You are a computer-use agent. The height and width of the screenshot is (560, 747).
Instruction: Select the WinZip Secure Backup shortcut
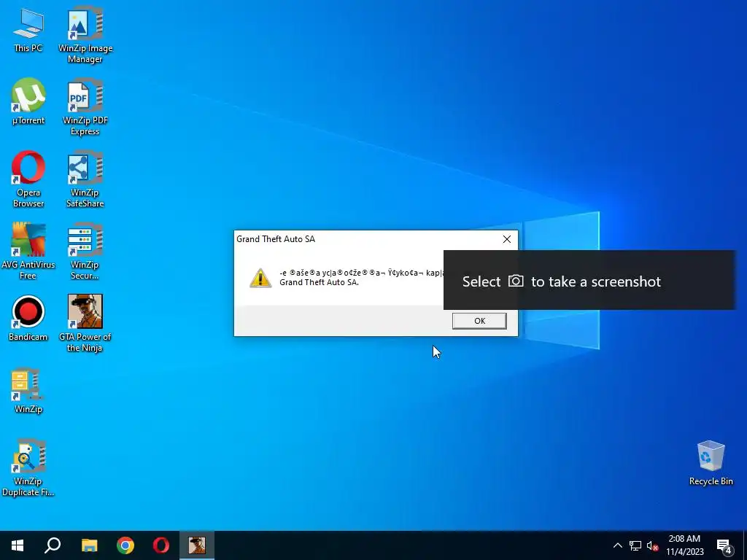point(85,252)
